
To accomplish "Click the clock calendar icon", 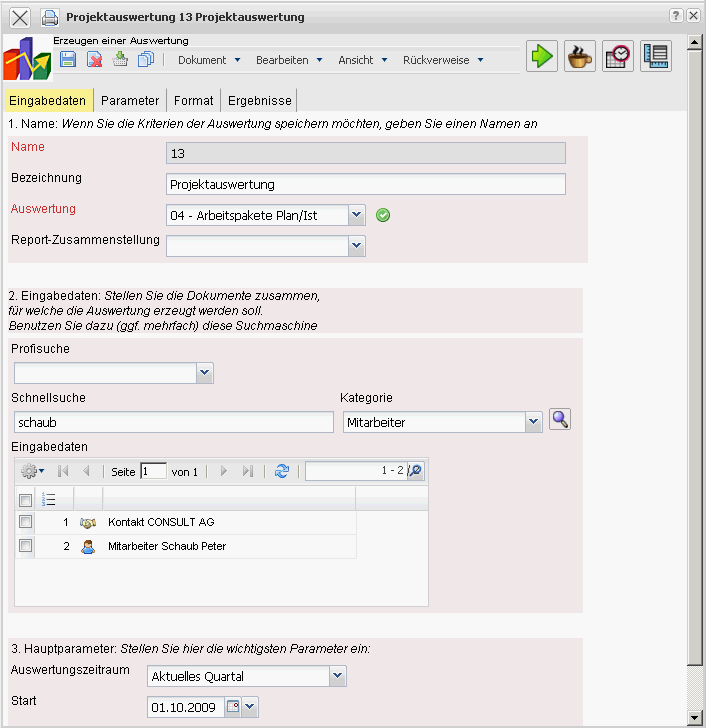I will click(x=618, y=57).
